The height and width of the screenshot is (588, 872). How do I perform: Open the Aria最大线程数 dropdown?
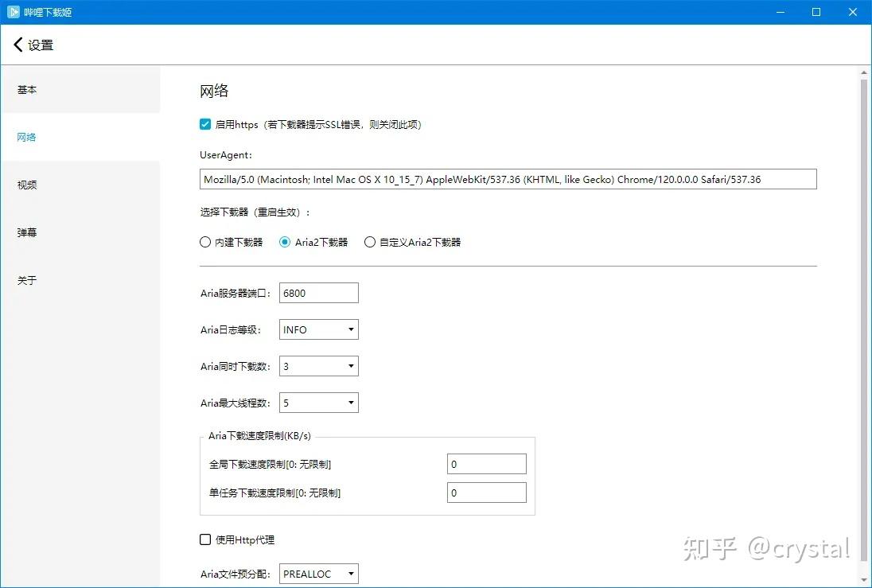[x=319, y=403]
